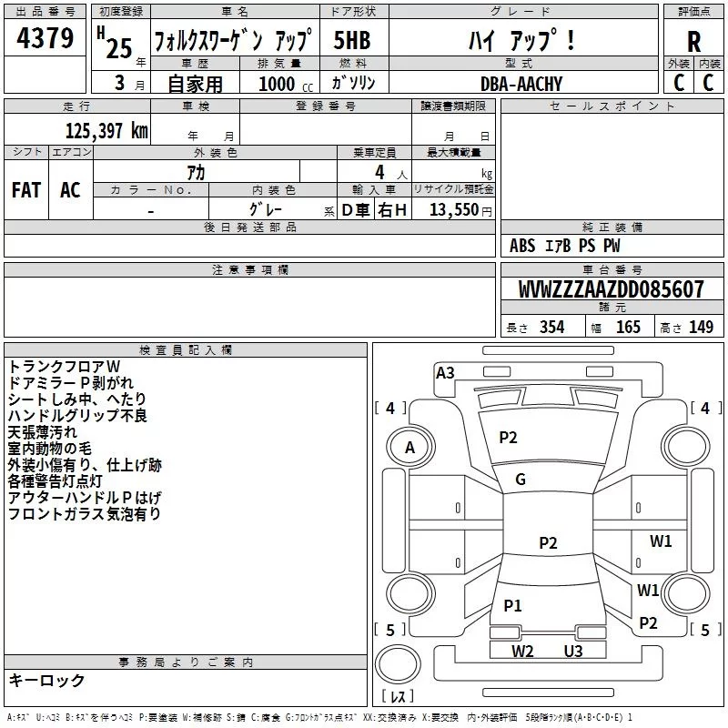
Task: Select the U3 mark on rear bumper
Action: (573, 651)
